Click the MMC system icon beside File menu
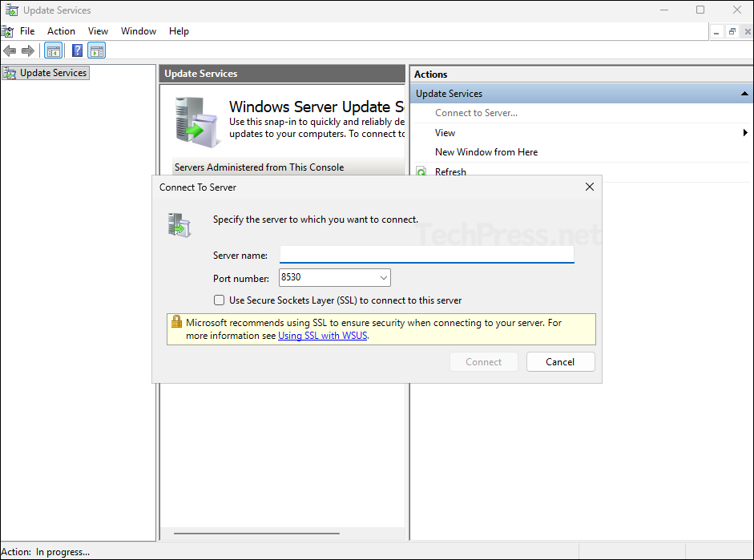This screenshot has width=754, height=560. (7, 31)
